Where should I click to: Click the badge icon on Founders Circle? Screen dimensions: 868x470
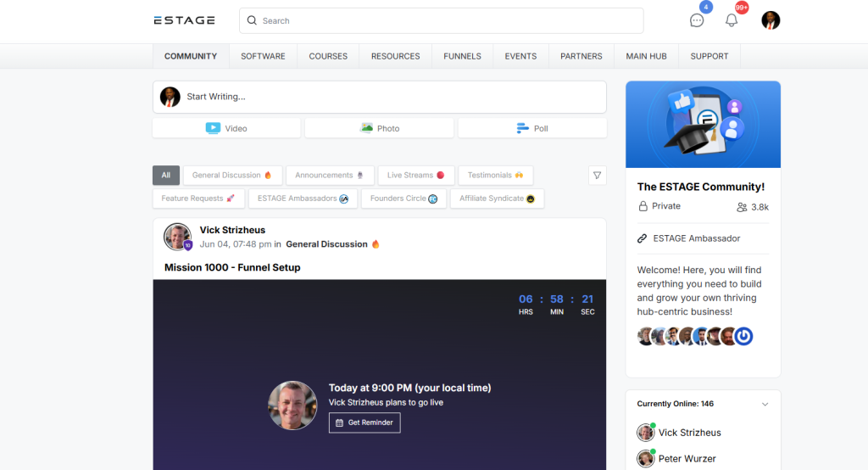[x=433, y=199]
